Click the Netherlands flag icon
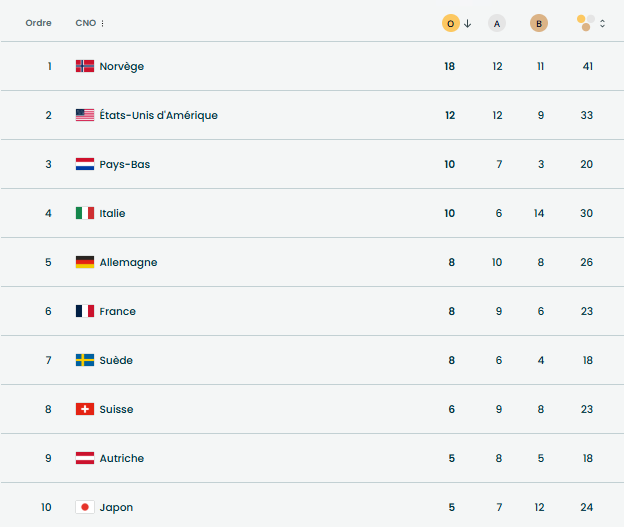This screenshot has width=624, height=527. (x=85, y=164)
